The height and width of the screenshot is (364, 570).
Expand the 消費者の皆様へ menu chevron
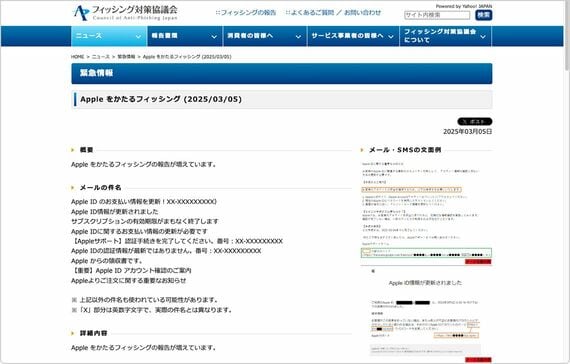click(298, 37)
